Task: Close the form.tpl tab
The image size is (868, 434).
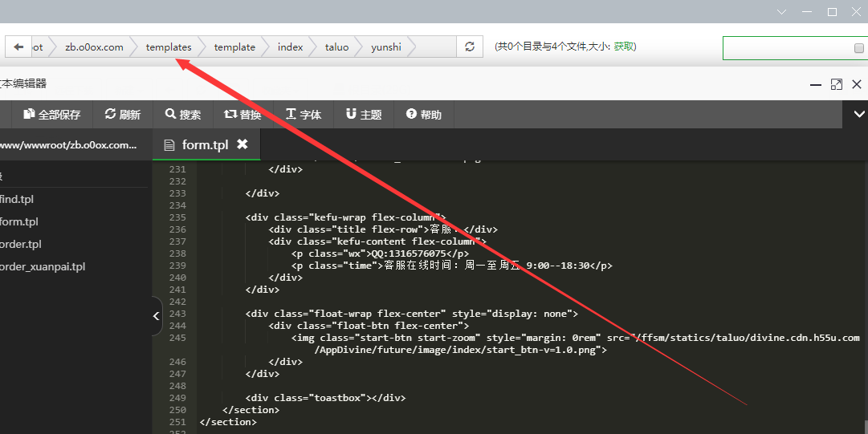Action: [242, 144]
